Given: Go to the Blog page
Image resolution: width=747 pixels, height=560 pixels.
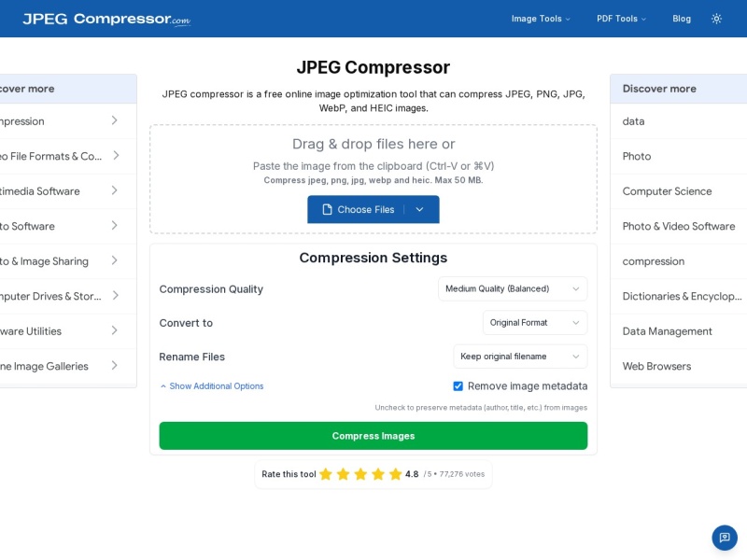Looking at the screenshot, I should click(x=682, y=19).
